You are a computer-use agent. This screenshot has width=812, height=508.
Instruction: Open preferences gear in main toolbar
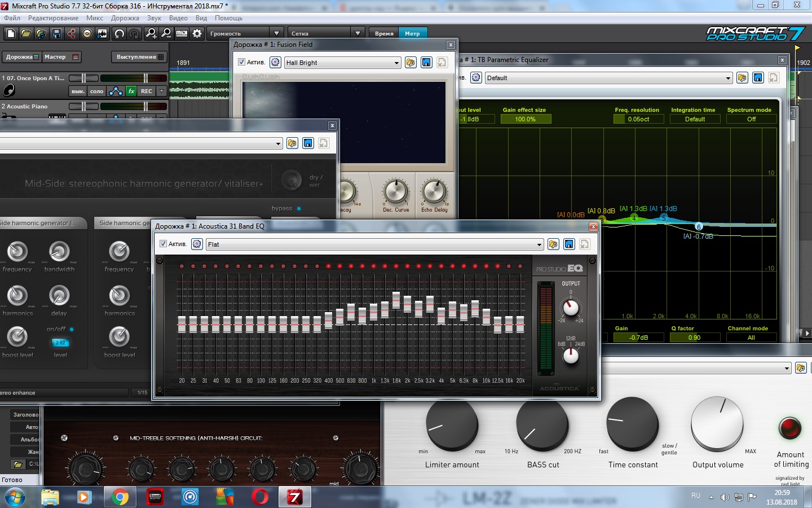point(197,34)
